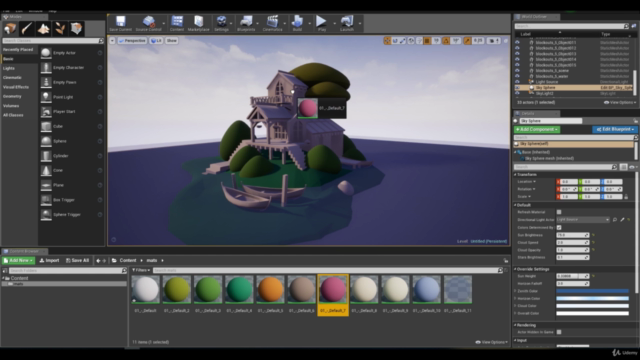640x360 pixels.
Task: Expand the Zenith Color property
Action: tap(515, 291)
